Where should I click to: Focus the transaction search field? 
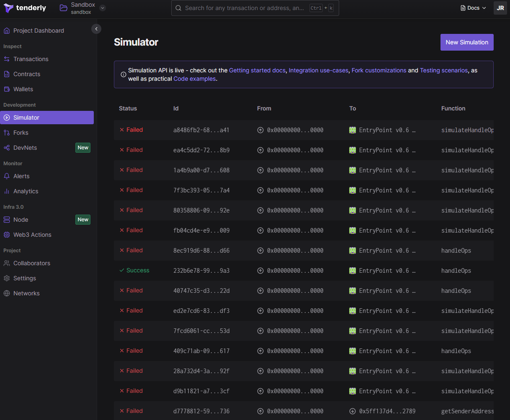click(245, 8)
